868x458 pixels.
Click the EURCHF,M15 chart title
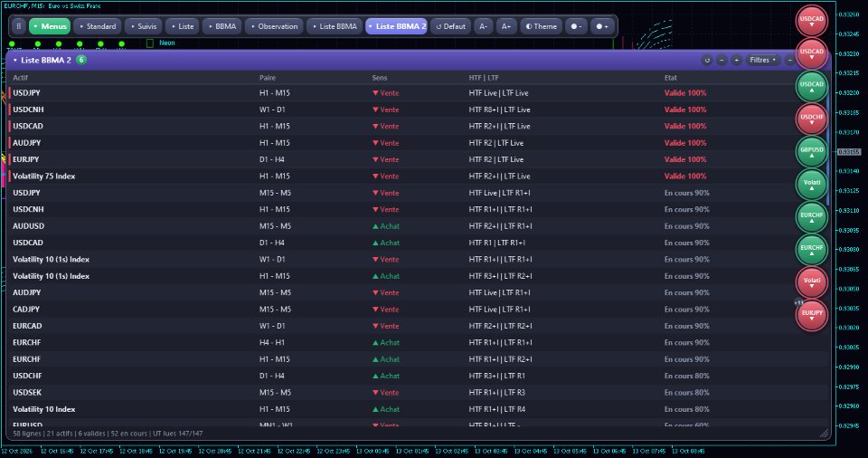point(52,5)
